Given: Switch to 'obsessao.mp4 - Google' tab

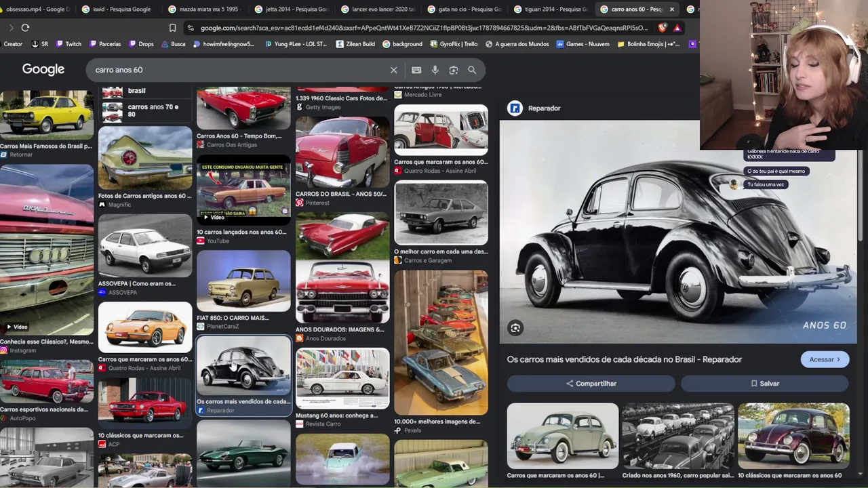Looking at the screenshot, I should (x=35, y=9).
